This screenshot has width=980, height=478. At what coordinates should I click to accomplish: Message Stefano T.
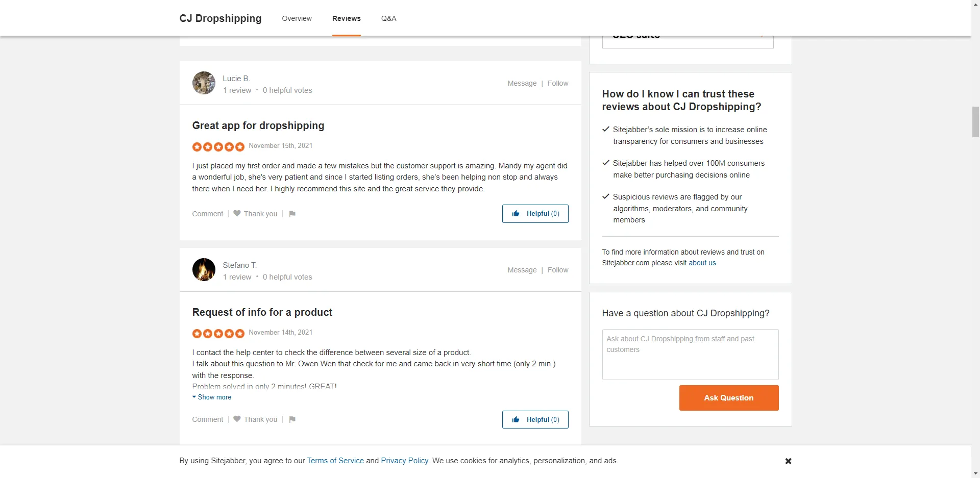(x=522, y=270)
